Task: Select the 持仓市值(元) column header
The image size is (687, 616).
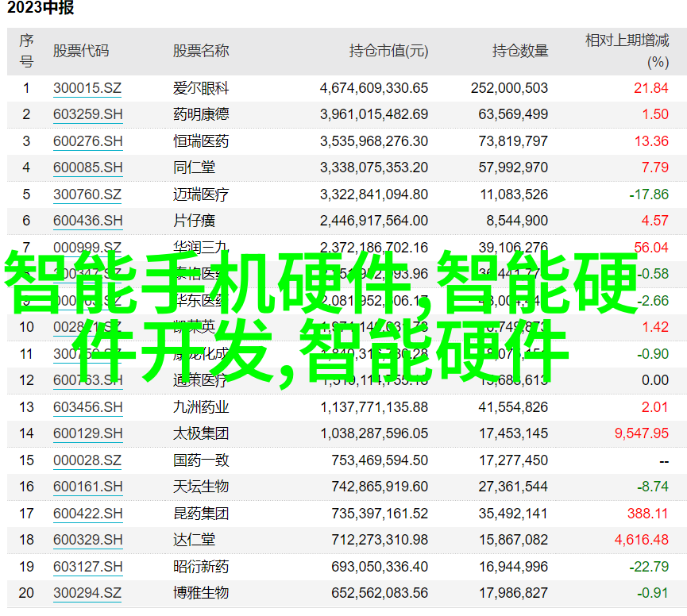Action: [388, 52]
